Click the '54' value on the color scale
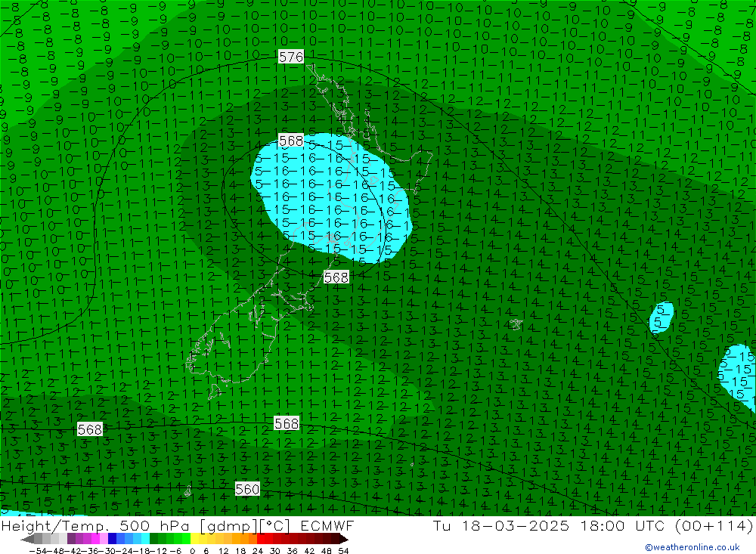This screenshot has height=554, width=756. (x=343, y=551)
